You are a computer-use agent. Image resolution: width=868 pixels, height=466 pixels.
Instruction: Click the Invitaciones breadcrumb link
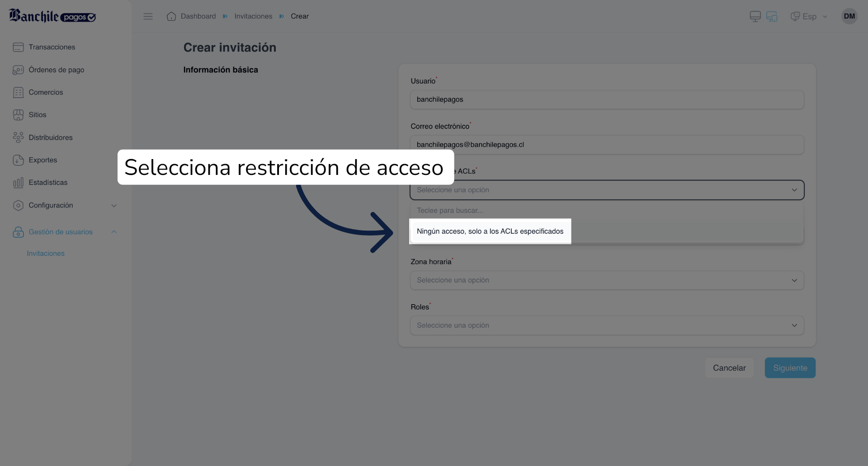coord(253,16)
